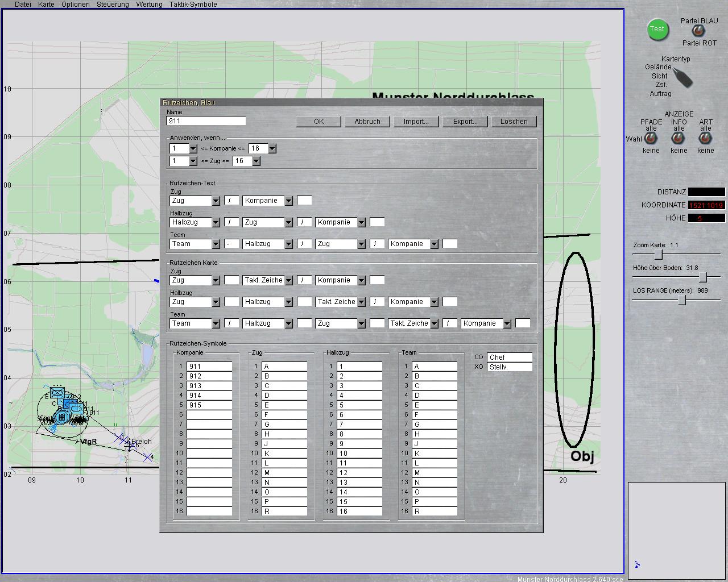
Task: Click the Abbruch button
Action: pos(367,122)
